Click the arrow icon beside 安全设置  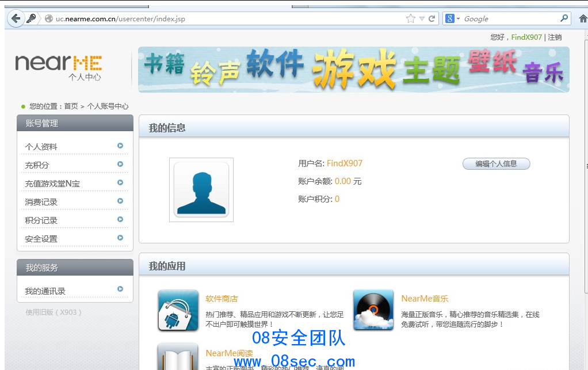[x=120, y=237]
